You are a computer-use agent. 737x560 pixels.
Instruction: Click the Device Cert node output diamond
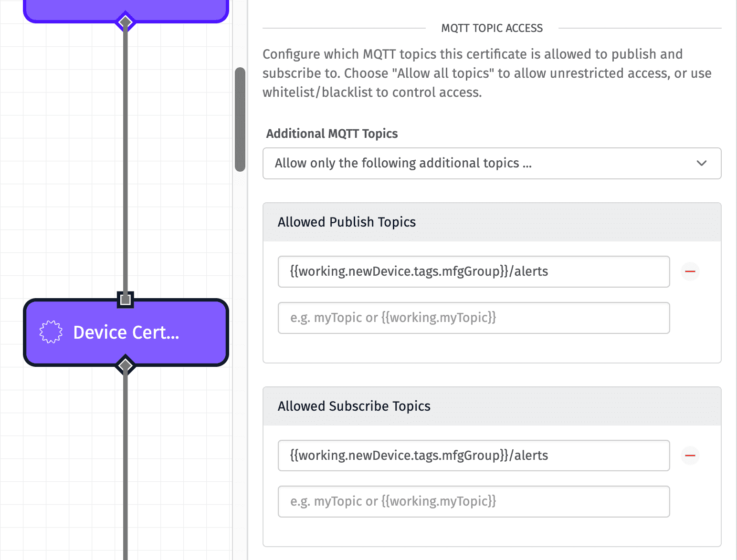125,366
